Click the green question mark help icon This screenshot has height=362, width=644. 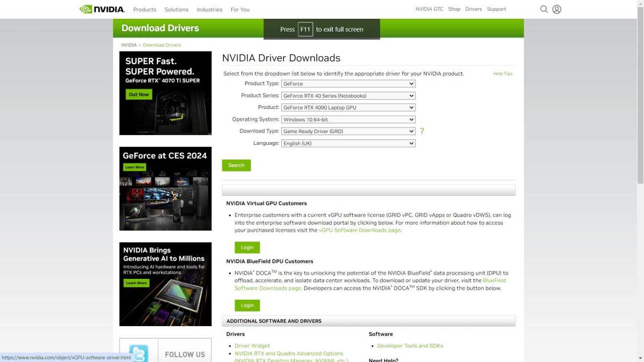click(422, 131)
